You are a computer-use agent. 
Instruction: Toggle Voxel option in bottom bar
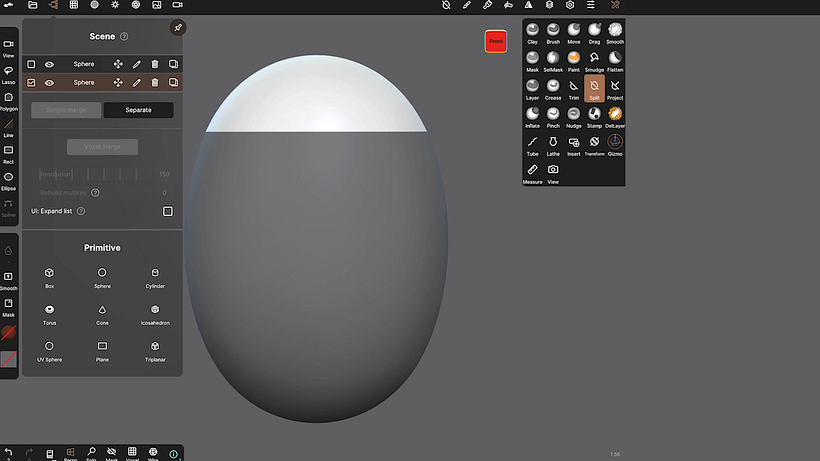[132, 453]
